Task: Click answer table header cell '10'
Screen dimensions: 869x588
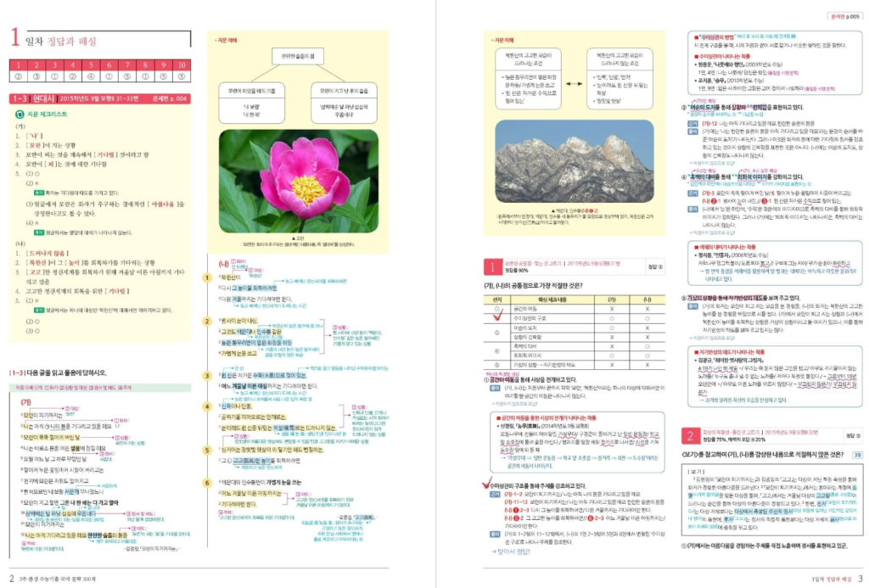Action: [182, 64]
